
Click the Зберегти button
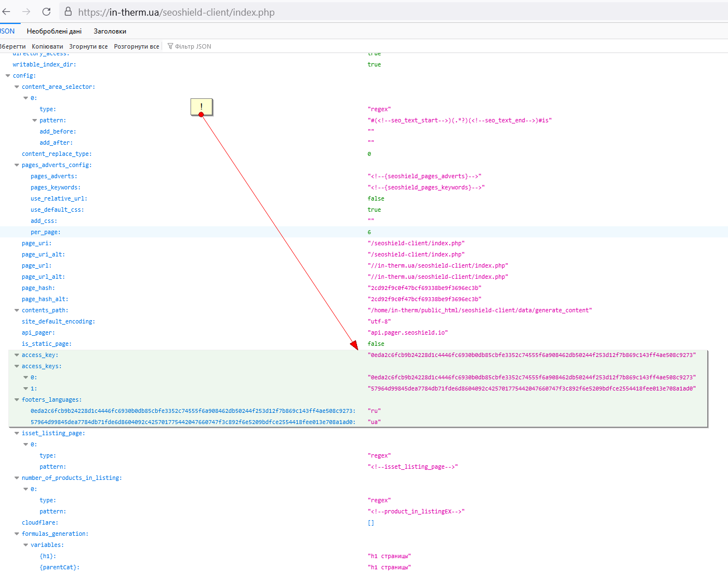click(x=13, y=46)
